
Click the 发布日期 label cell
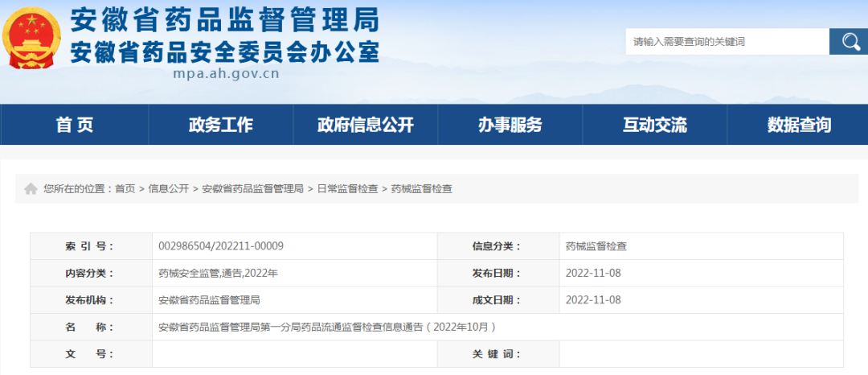pos(498,273)
